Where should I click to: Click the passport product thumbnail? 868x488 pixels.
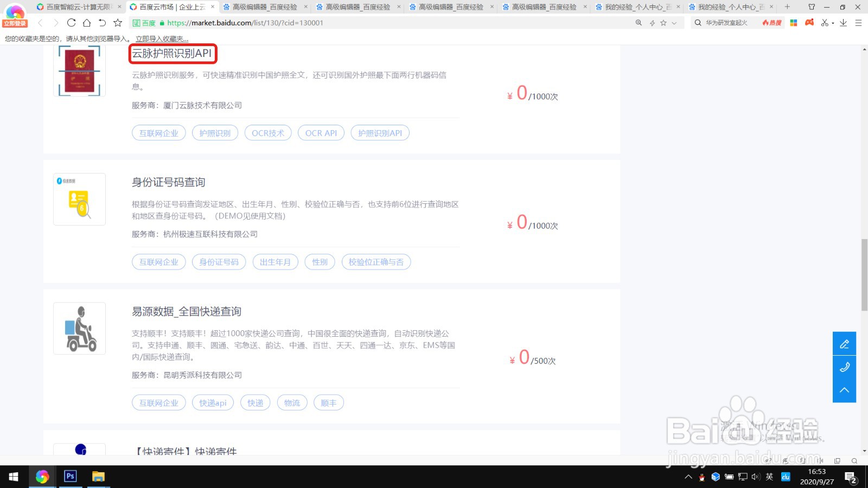click(x=79, y=70)
